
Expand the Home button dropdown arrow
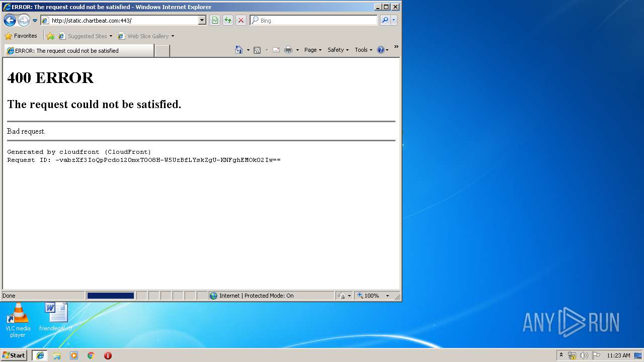248,50
